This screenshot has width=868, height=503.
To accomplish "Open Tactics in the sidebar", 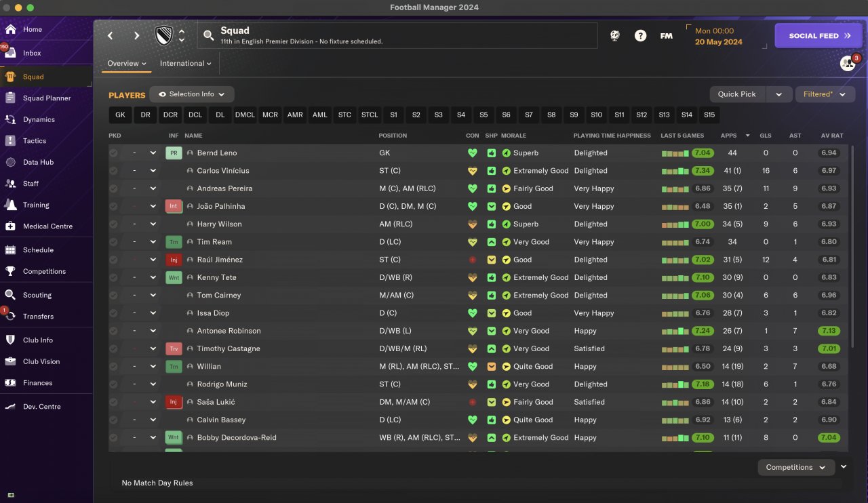I will 46,141.
